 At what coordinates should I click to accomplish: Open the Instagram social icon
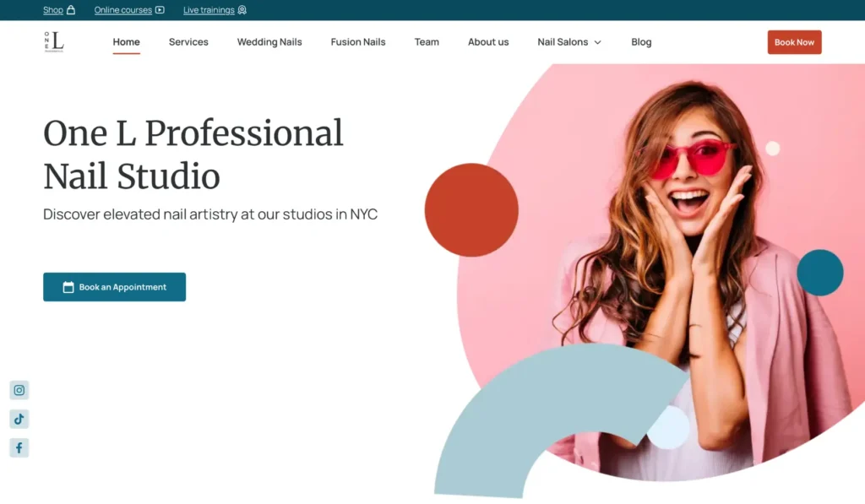[19, 390]
